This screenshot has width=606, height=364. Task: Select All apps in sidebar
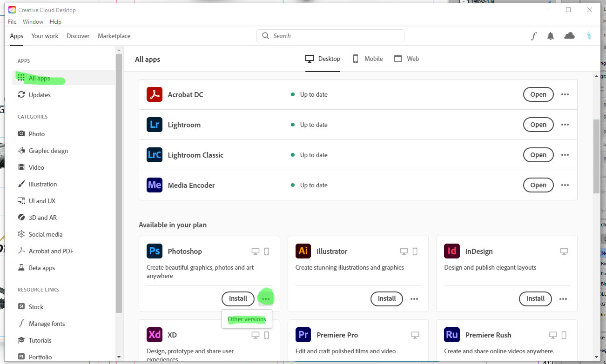(x=63, y=78)
